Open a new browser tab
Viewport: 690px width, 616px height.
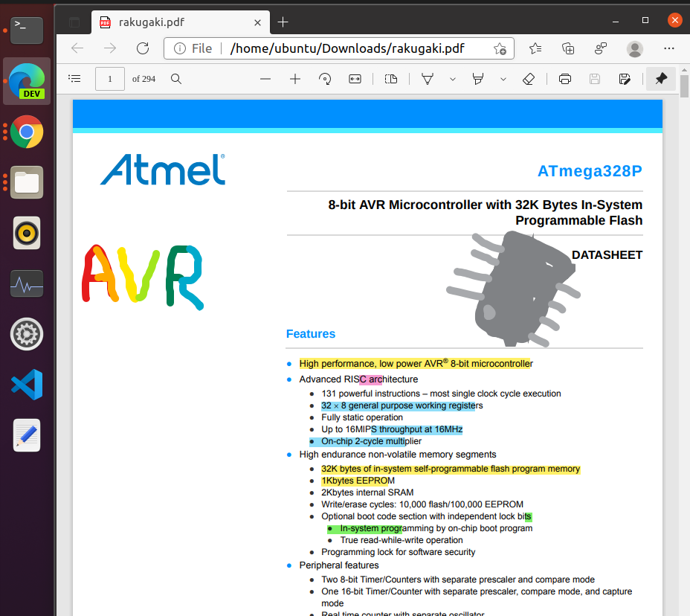pos(283,22)
